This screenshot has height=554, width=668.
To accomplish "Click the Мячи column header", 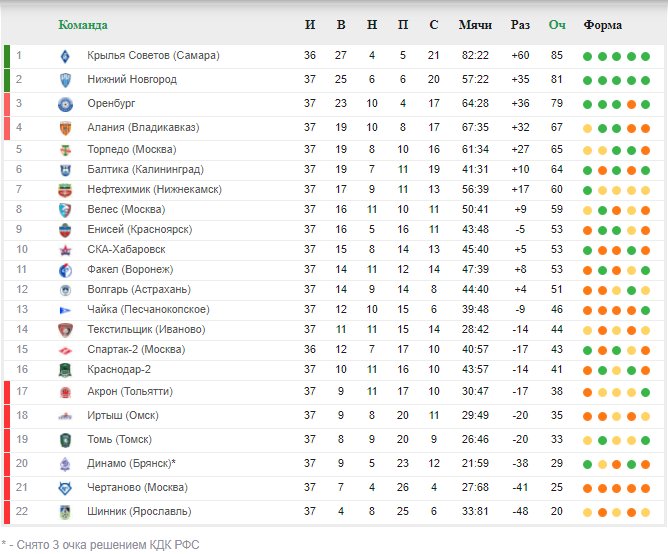I will click(x=475, y=25).
